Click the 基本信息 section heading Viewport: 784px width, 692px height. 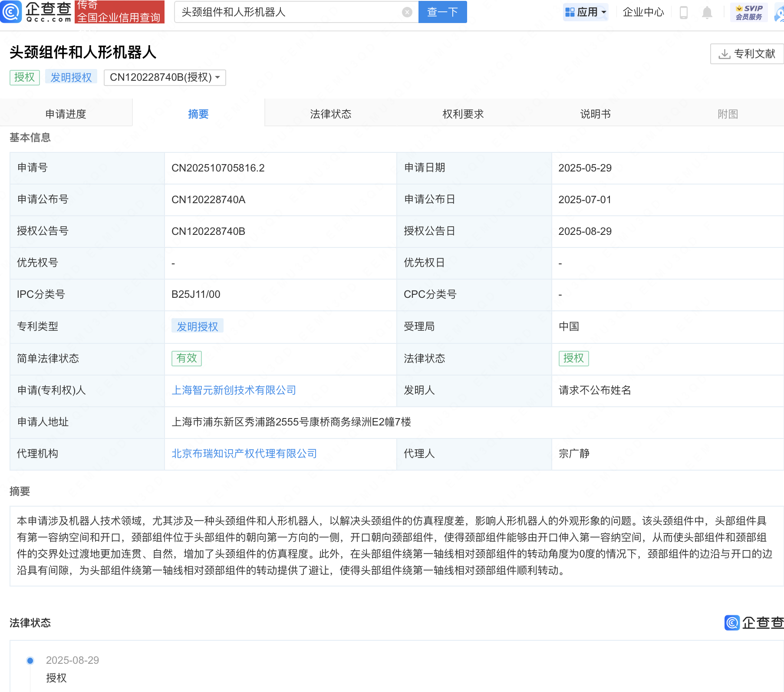coord(30,138)
